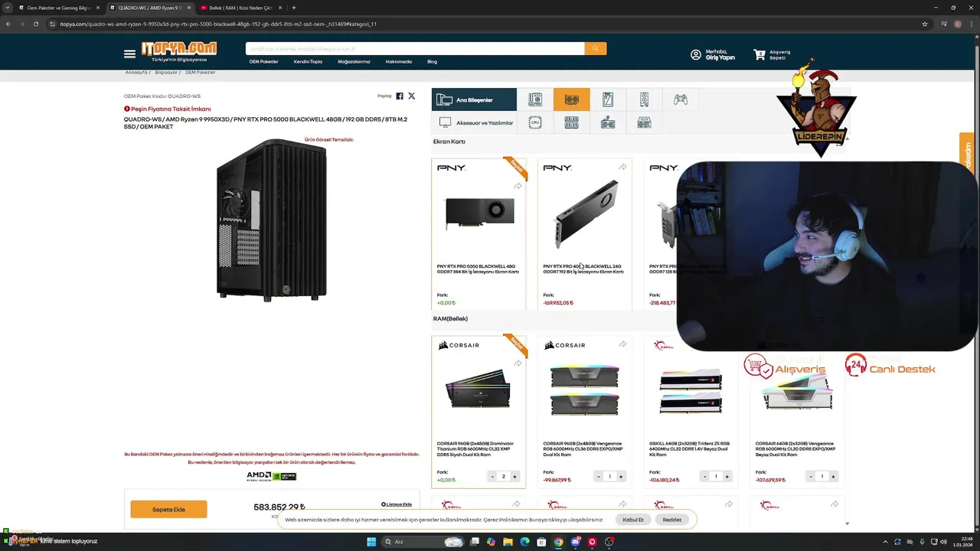
Task: Select the second-row graphics card with joystick icon
Action: point(608,122)
